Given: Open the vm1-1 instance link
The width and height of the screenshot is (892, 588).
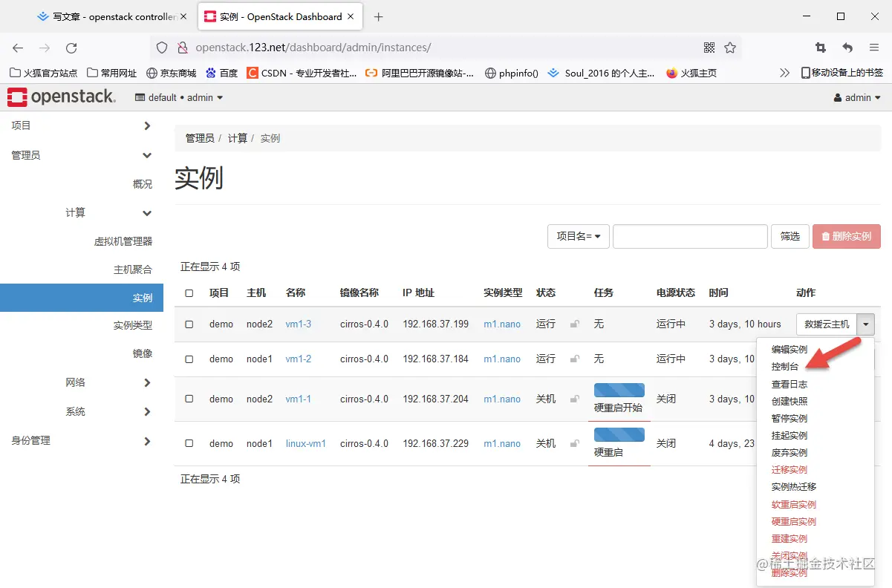Looking at the screenshot, I should click(297, 399).
